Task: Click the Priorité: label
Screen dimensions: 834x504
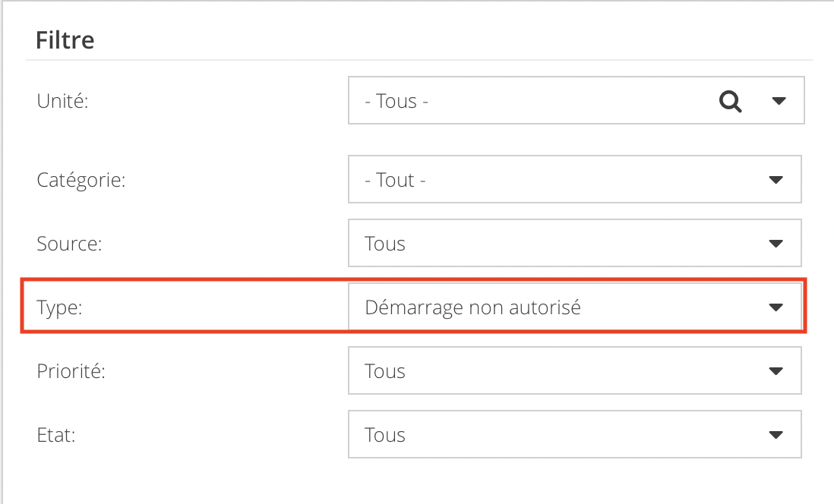Action: tap(71, 371)
